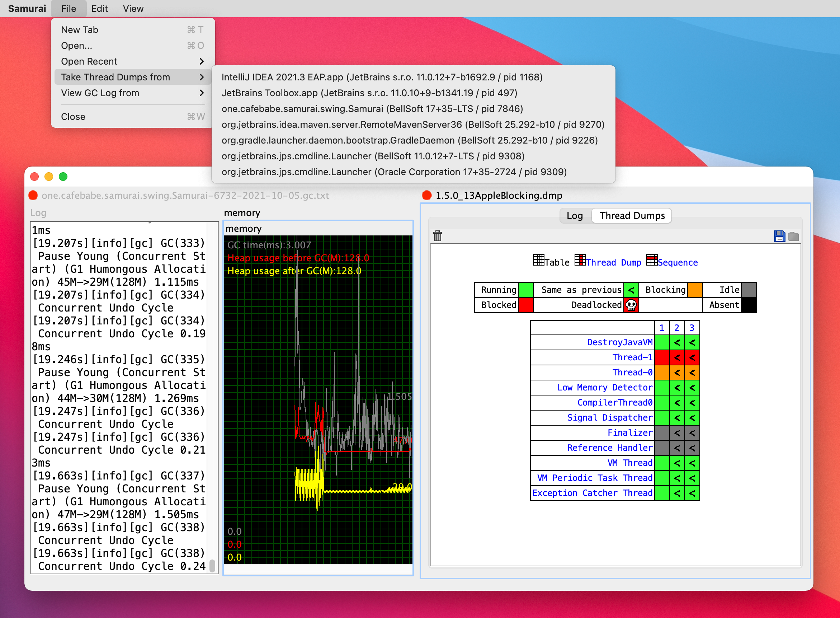Click Finalizer gray cell in dump 1
Viewport: 840px width, 618px height.
pyautogui.click(x=662, y=433)
